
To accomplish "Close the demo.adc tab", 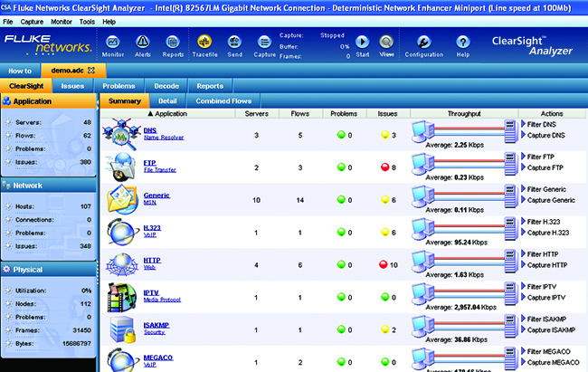I will click(x=90, y=71).
